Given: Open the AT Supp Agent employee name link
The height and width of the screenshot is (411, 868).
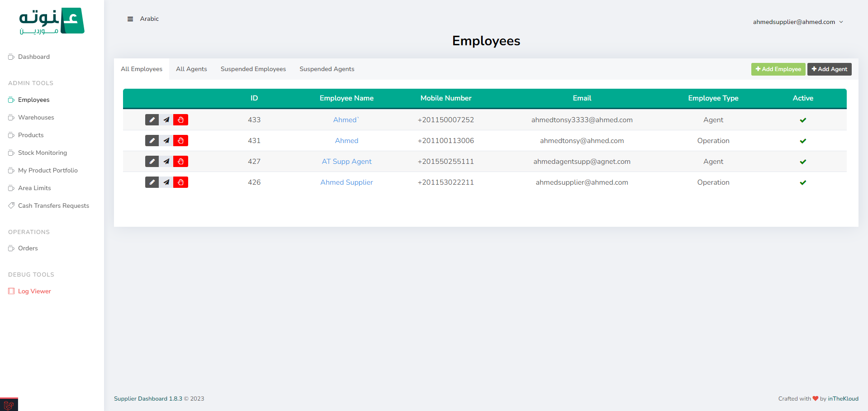Looking at the screenshot, I should [x=346, y=162].
